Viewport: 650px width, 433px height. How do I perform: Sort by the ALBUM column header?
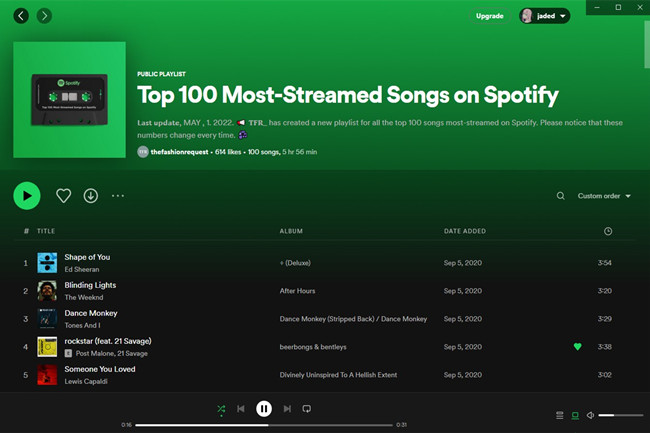click(x=291, y=231)
